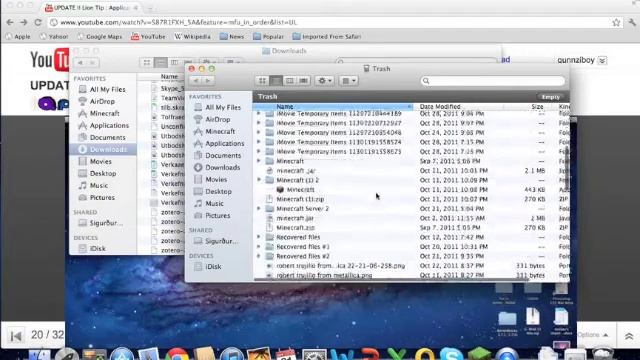Select list view in Trash toolbar
The height and width of the screenshot is (360, 640).
coord(276,80)
